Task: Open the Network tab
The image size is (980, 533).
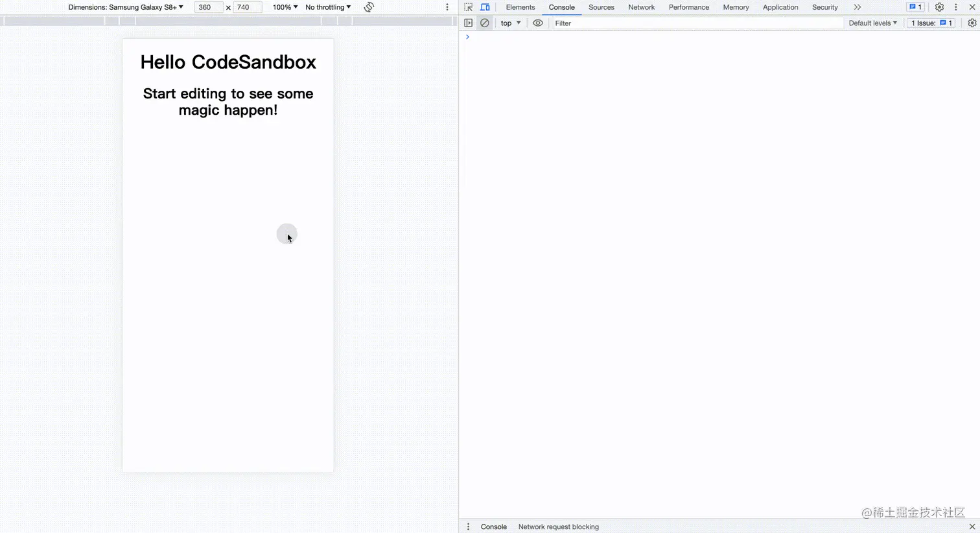Action: [x=641, y=7]
